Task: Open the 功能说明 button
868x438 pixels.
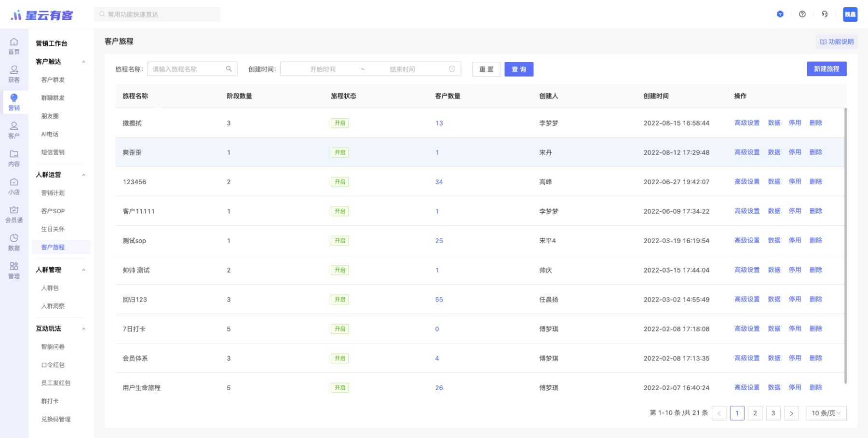Action: 837,41
